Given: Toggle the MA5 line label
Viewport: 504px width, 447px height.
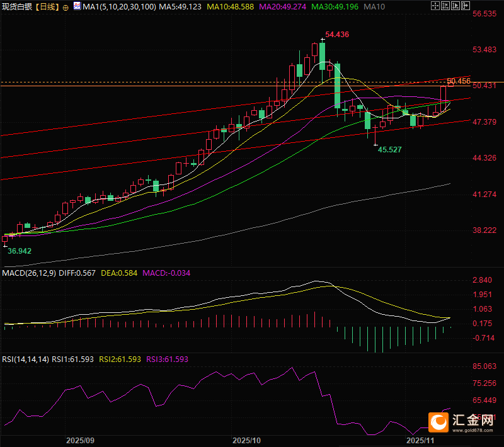Looking at the screenshot, I should [180, 6].
